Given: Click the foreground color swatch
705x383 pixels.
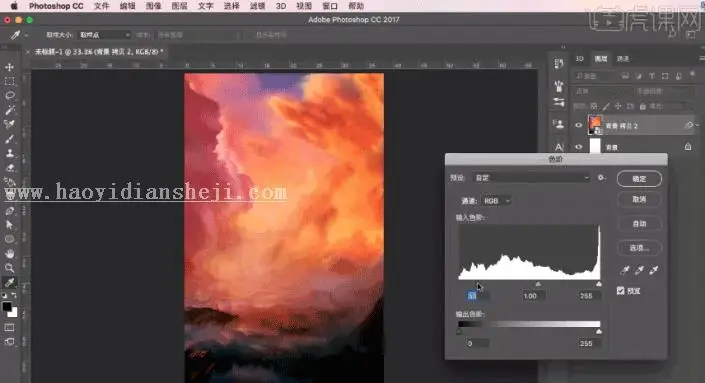Looking at the screenshot, I should tap(7, 306).
